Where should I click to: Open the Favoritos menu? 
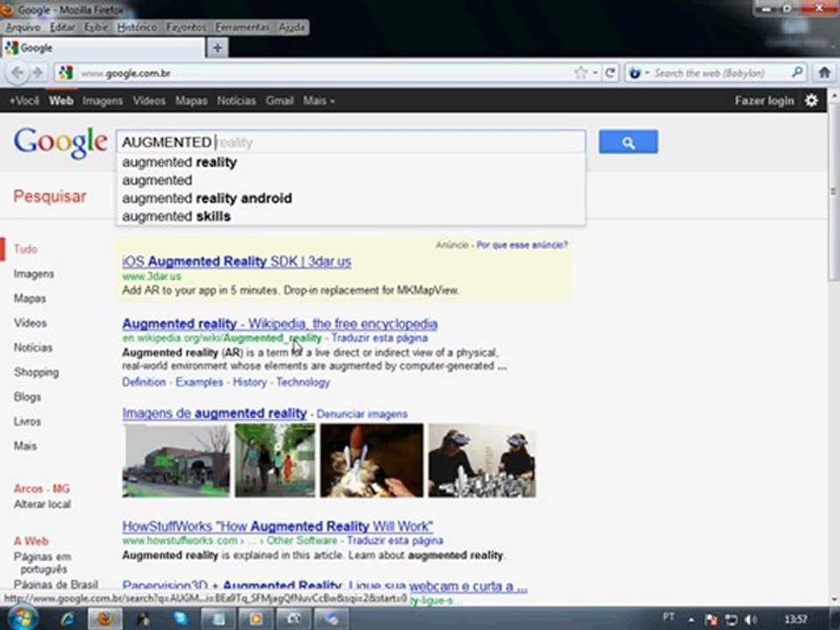[185, 27]
